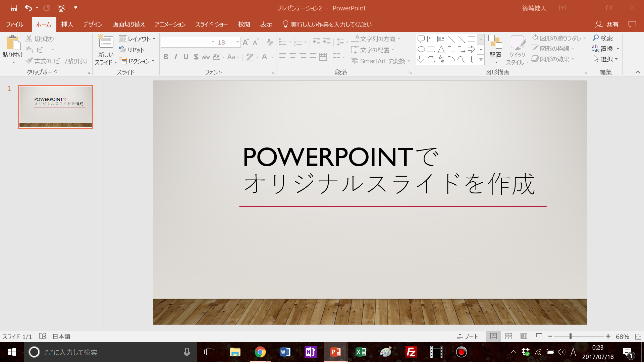
Task: Switch to Transitions (画面切り替え) tab
Action: [128, 24]
